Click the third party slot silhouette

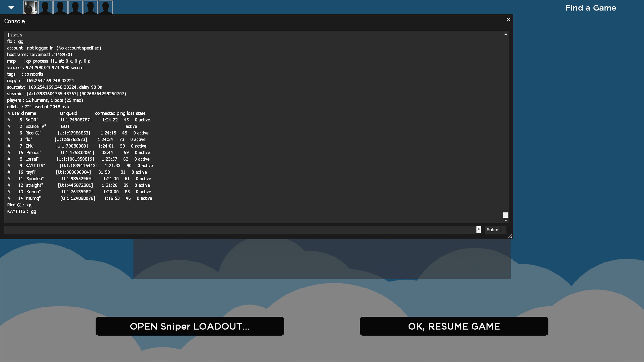point(60,8)
